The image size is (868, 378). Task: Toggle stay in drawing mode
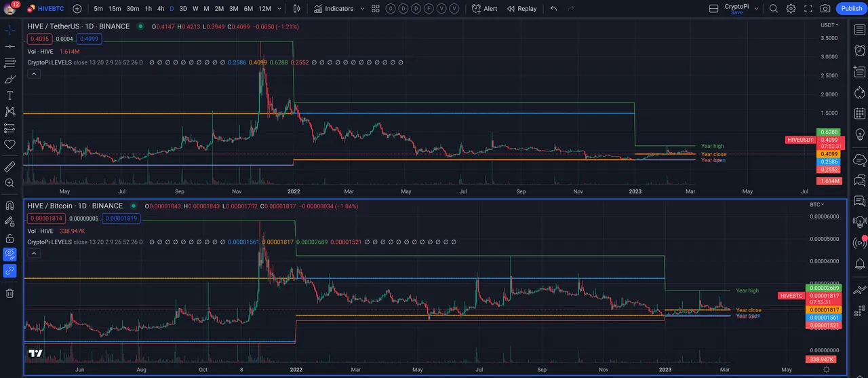9,221
